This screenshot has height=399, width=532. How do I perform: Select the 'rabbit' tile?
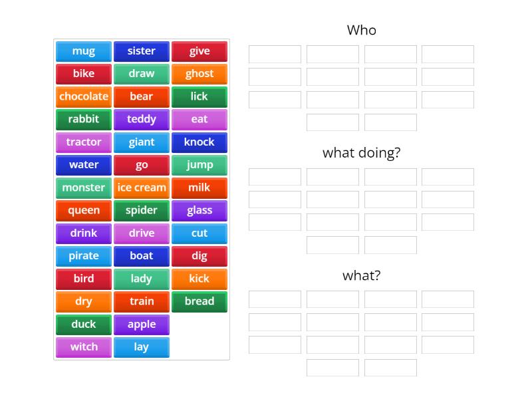84,120
